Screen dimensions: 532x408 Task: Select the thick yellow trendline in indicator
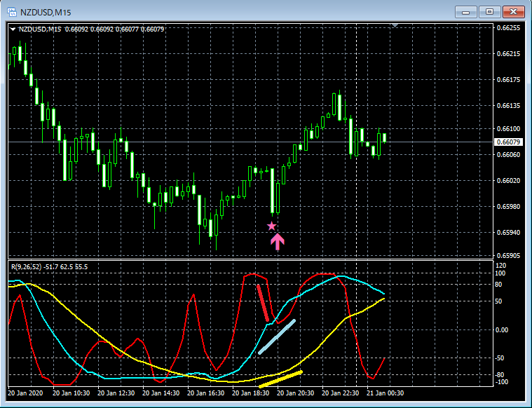(280, 379)
